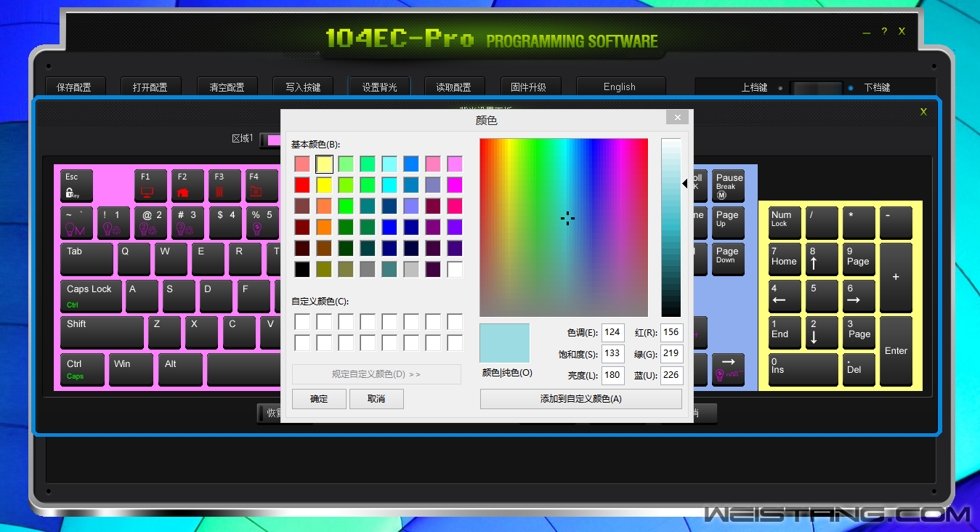
Task: Click the luminance slider bar
Action: point(671,227)
